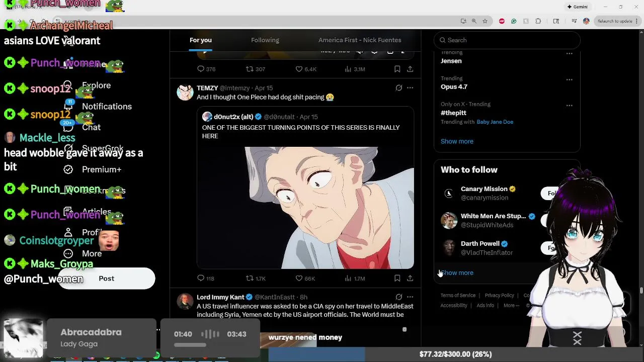Share TEMZY's post

(410, 278)
